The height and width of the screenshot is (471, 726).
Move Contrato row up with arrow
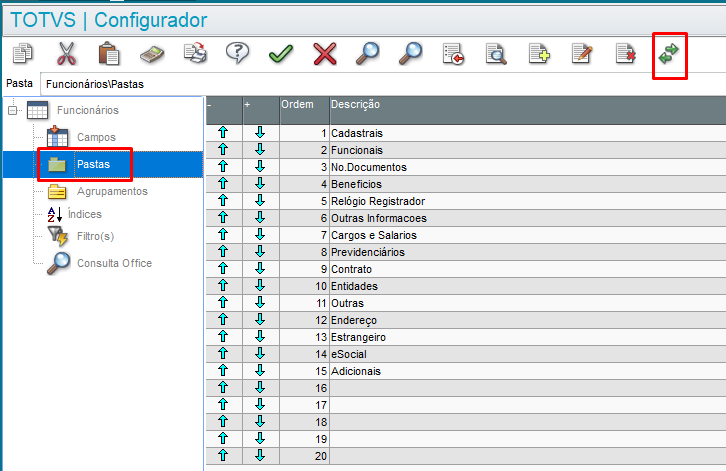223,269
